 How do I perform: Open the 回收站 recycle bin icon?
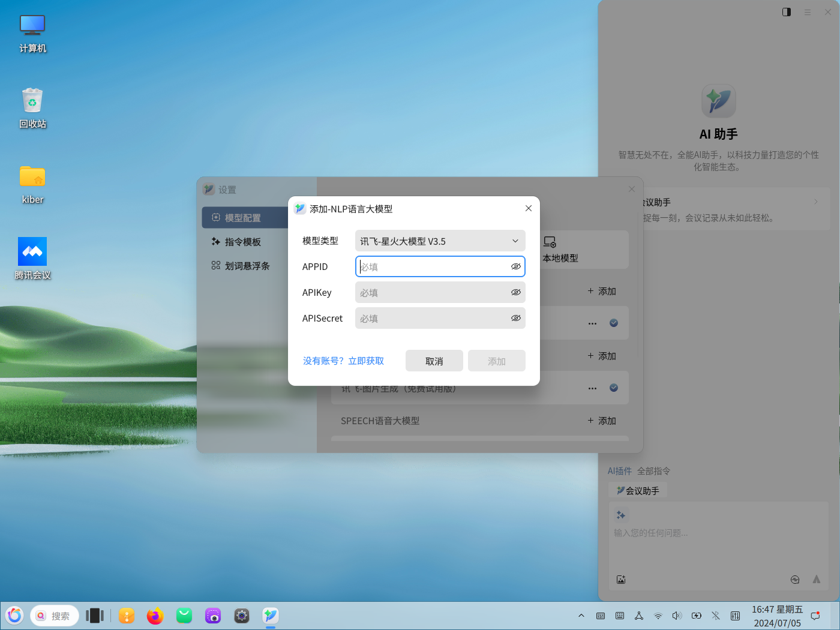coord(32,109)
